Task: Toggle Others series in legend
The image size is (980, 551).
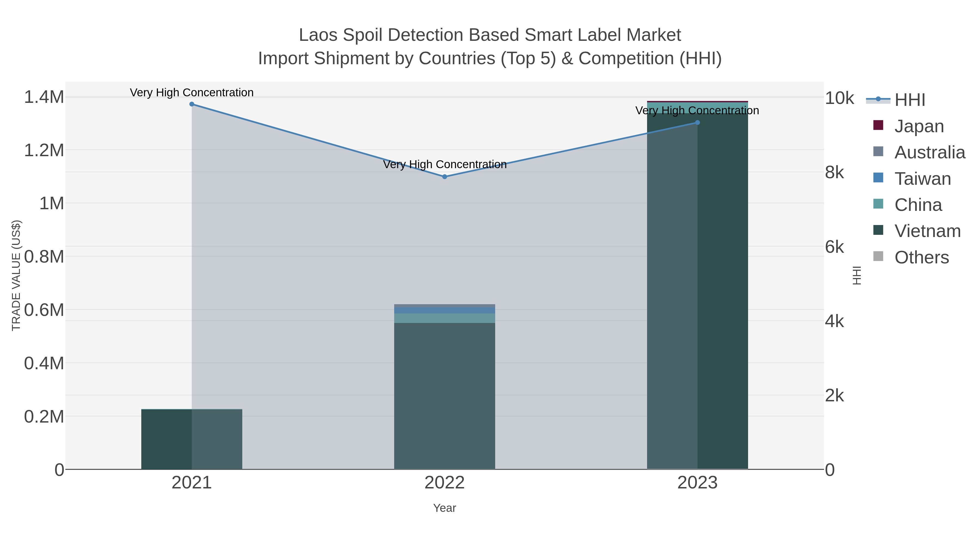Action: [911, 257]
